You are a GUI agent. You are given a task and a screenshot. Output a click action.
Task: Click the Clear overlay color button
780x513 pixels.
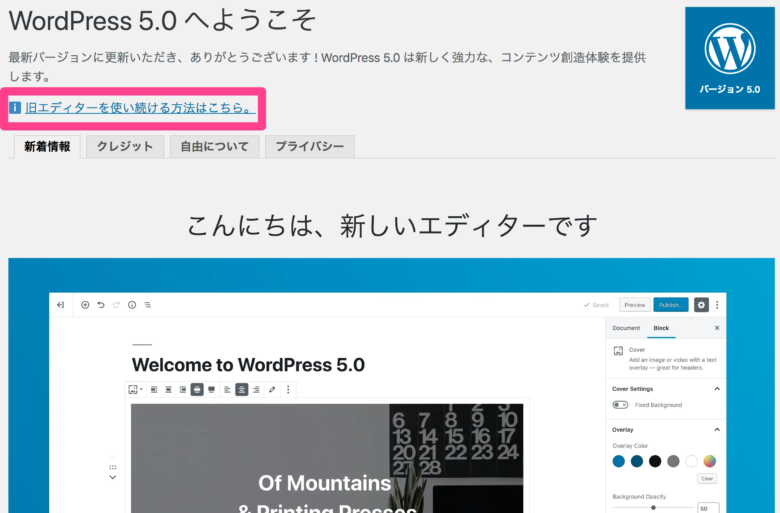coord(707,479)
